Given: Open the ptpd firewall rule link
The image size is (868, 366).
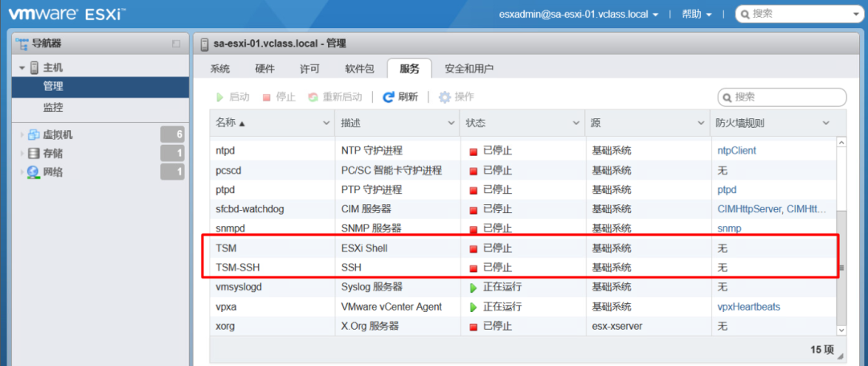Looking at the screenshot, I should point(727,190).
